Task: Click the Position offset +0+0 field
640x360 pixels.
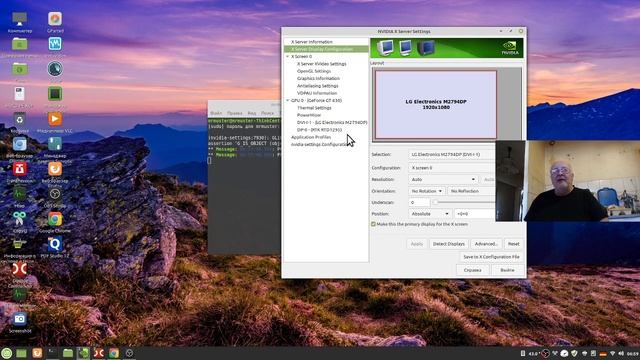Action: click(475, 214)
